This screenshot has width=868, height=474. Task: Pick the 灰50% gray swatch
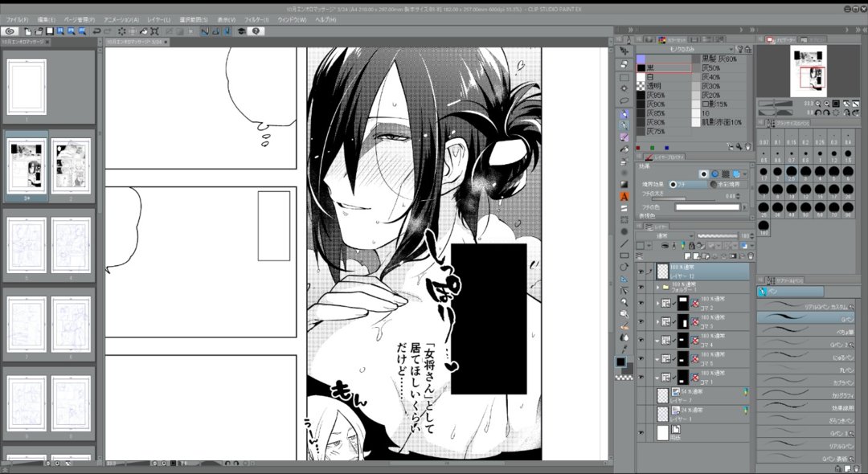point(719,68)
